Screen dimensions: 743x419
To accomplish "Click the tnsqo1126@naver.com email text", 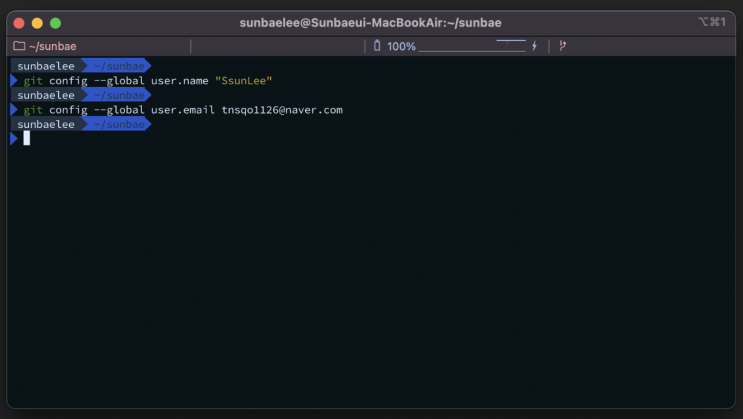I will 282,110.
